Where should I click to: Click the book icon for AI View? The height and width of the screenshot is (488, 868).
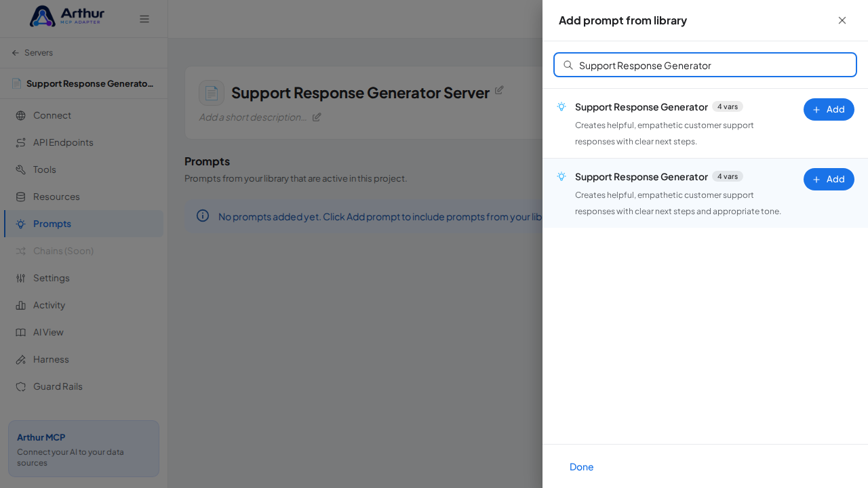(x=21, y=332)
